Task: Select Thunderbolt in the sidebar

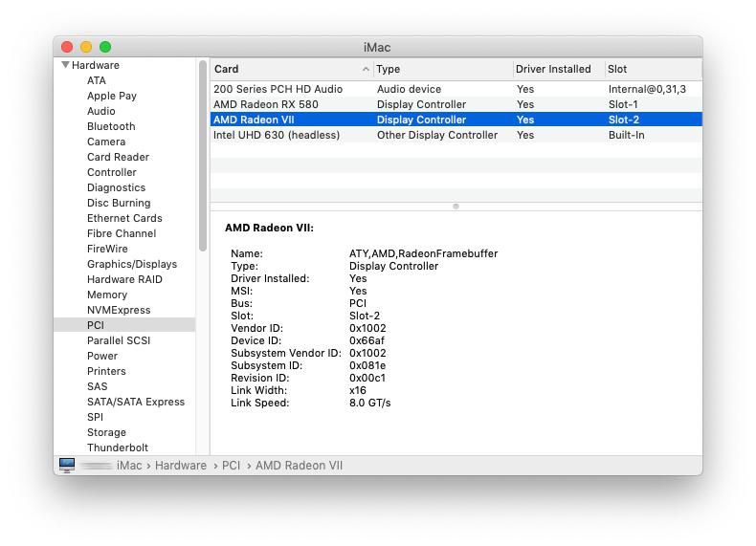Action: point(118,448)
